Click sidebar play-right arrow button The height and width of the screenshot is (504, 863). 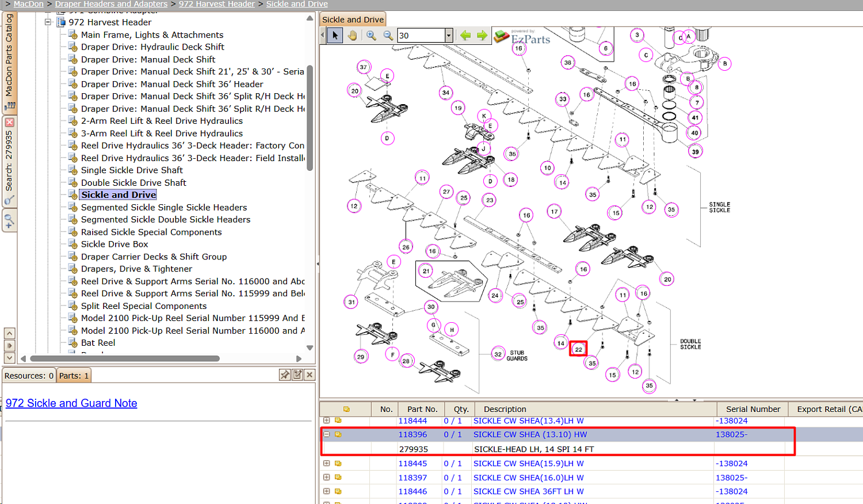coord(9,345)
